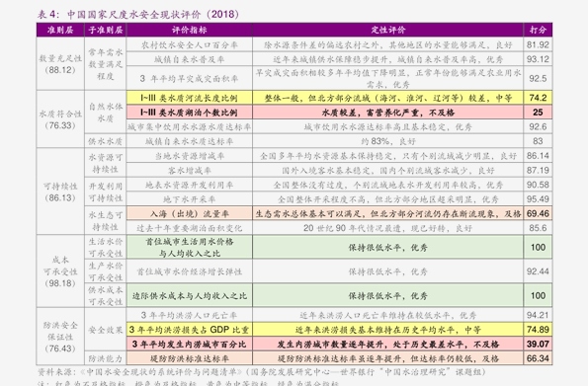Click the red score 39.07
Viewport: 588px width, 386px height.
click(538, 344)
